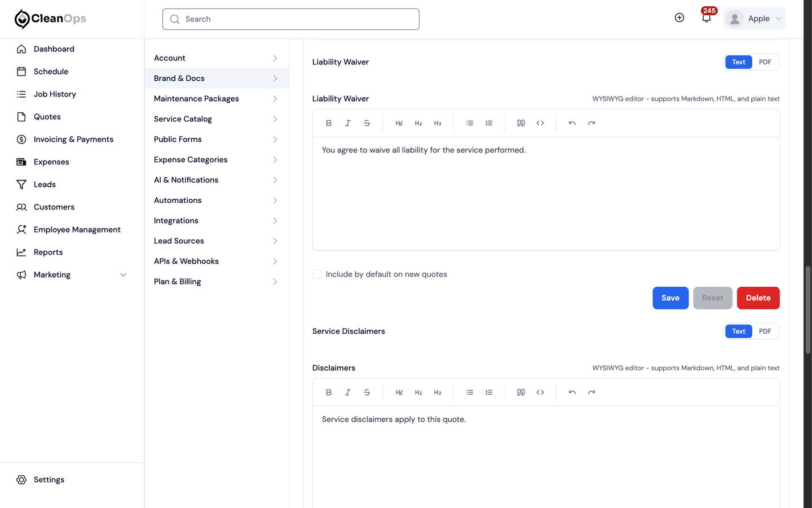Expand Maintenance Packages chevron
This screenshot has width=812, height=508.
tap(275, 99)
